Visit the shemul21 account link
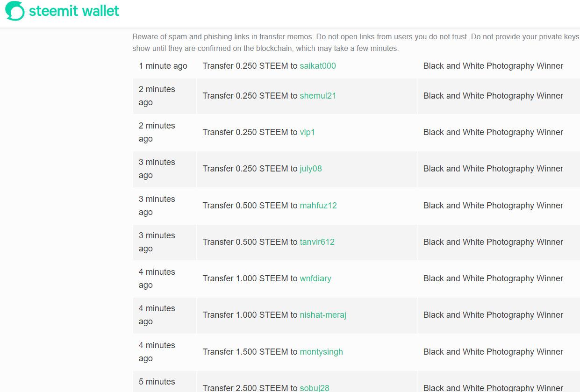The height and width of the screenshot is (392, 580). point(318,96)
